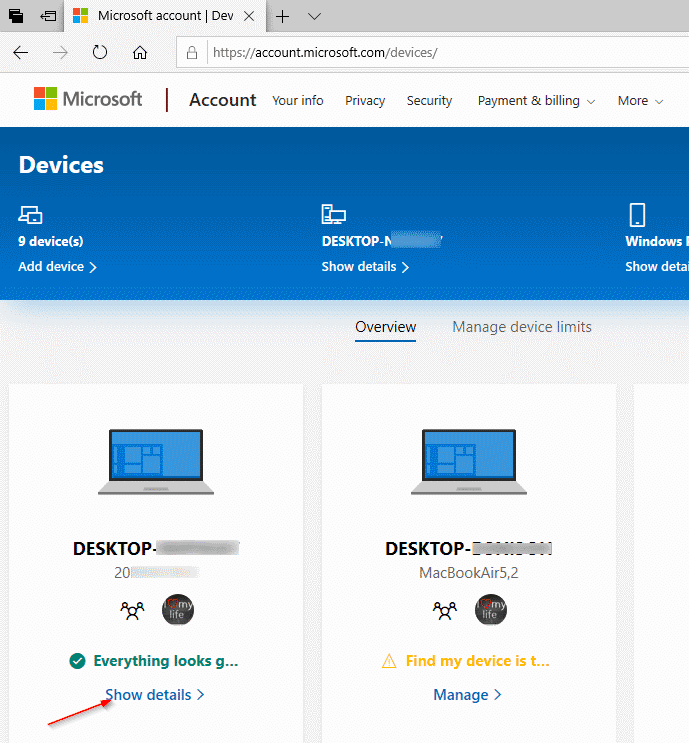689x743 pixels.
Task: Click the devices count icon above 9 device(s)
Action: (x=30, y=214)
